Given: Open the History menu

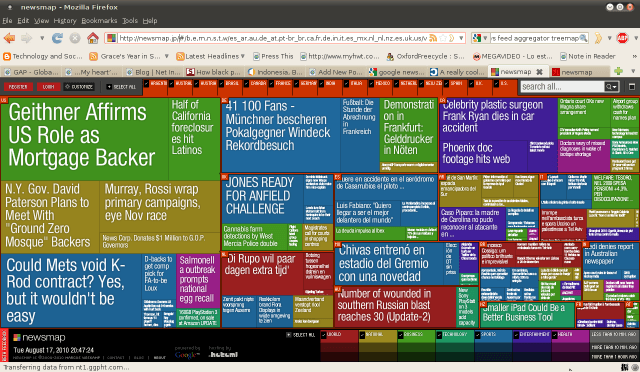Looking at the screenshot, I should pyautogui.click(x=65, y=21).
